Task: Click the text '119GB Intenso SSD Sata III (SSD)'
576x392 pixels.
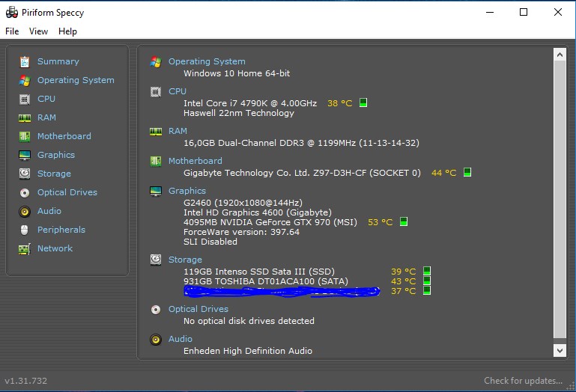Action: [x=259, y=272]
